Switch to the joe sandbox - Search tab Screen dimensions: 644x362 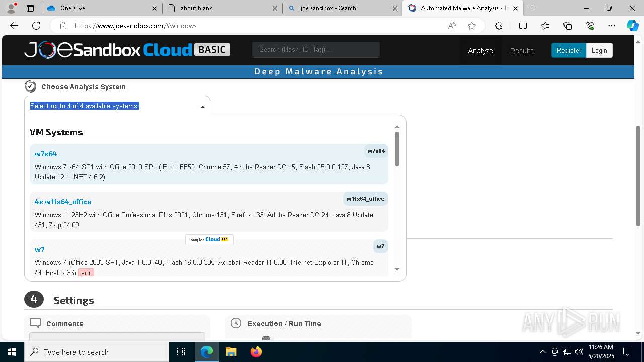coord(342,8)
